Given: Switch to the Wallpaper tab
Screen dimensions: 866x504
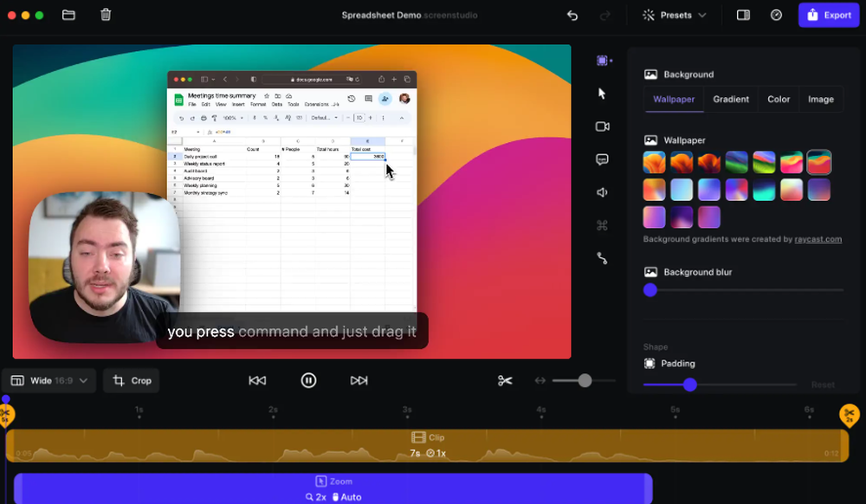Looking at the screenshot, I should coord(674,100).
